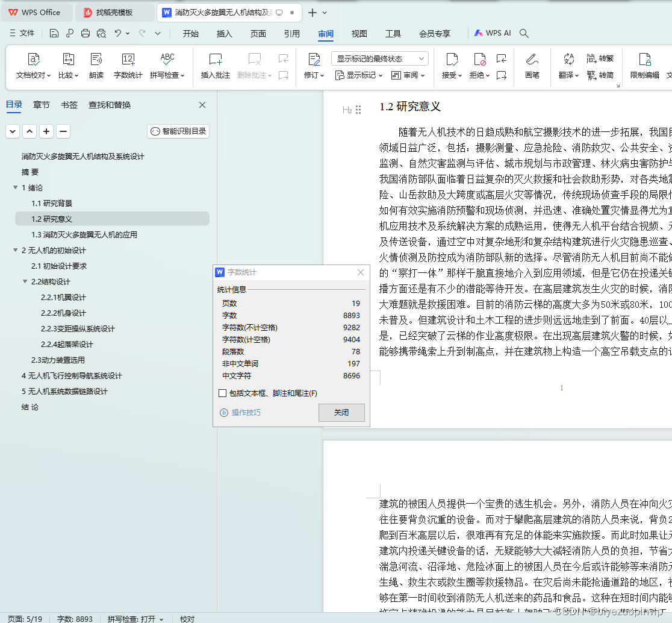This screenshot has height=623, width=672.
Task: Select the 画笔 pen tool
Action: [x=532, y=66]
